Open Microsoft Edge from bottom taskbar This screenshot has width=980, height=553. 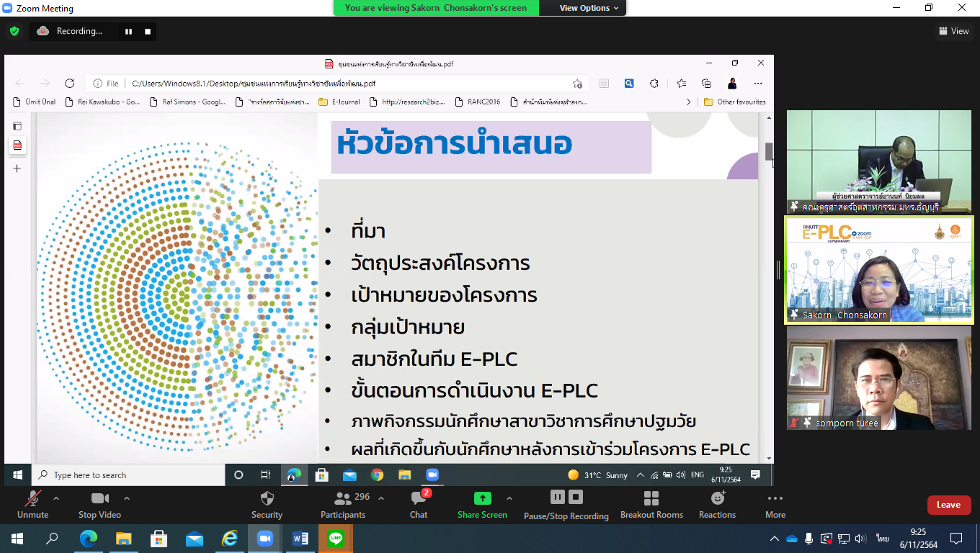pos(88,539)
